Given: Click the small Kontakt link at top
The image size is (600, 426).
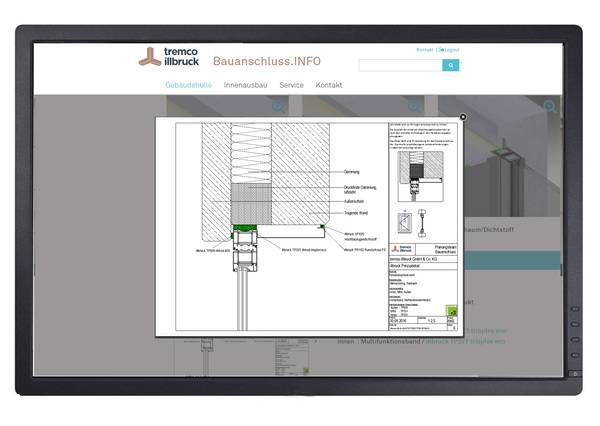Looking at the screenshot, I should tap(424, 49).
